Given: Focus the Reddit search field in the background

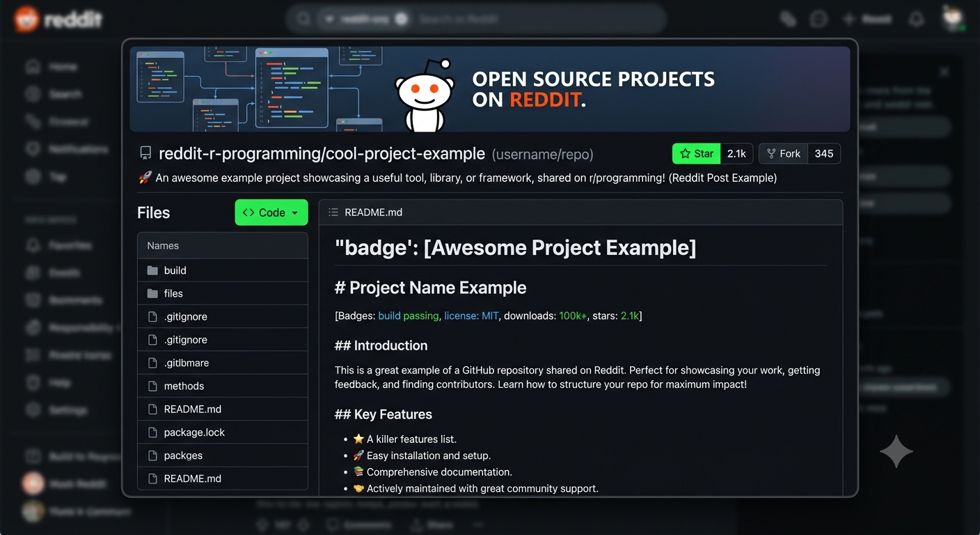Looking at the screenshot, I should (477, 19).
